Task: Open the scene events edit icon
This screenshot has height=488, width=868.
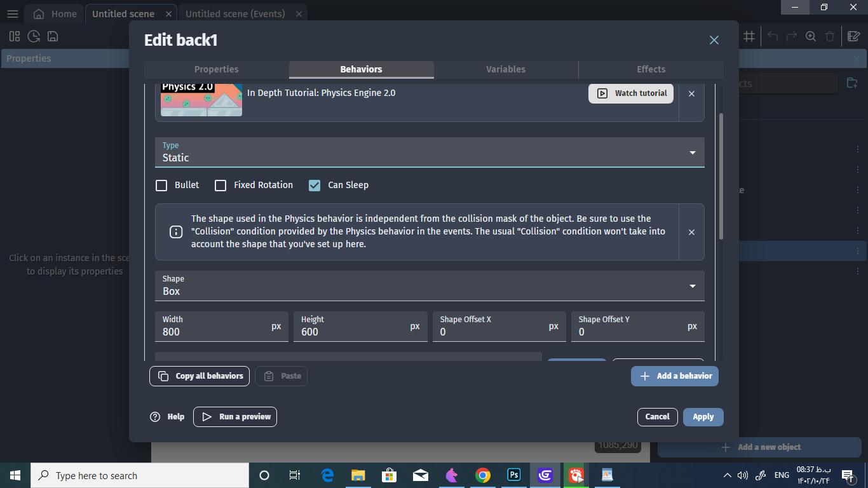Action: tap(854, 36)
